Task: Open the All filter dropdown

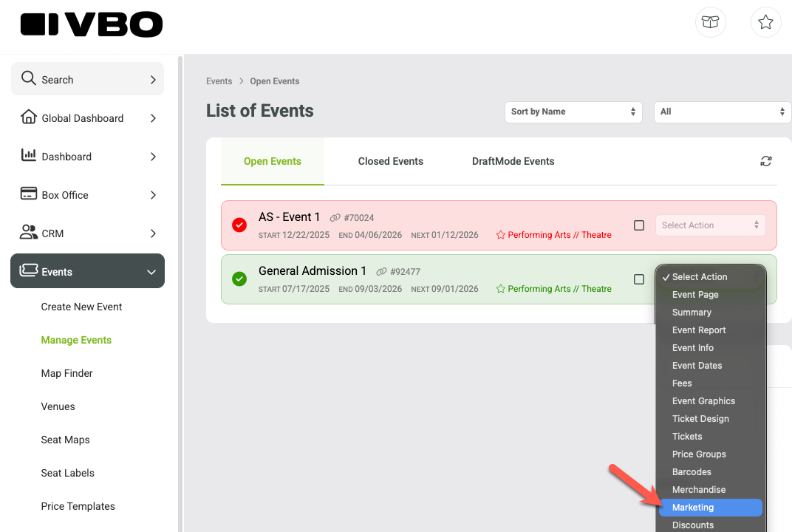Action: tap(723, 112)
